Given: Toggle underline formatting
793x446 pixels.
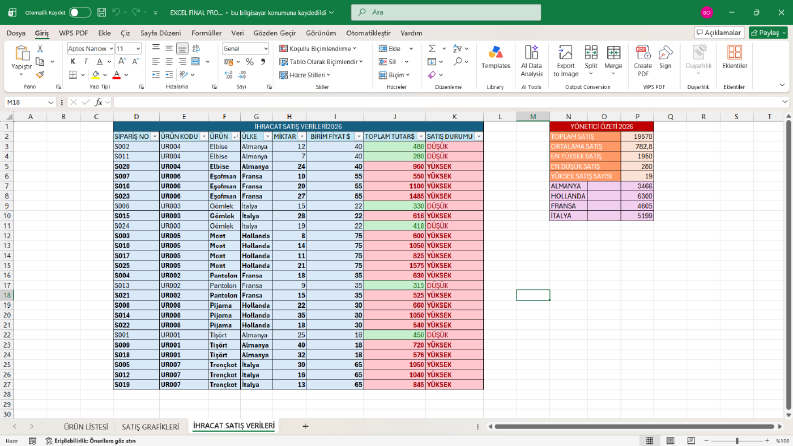Looking at the screenshot, I should click(x=100, y=62).
